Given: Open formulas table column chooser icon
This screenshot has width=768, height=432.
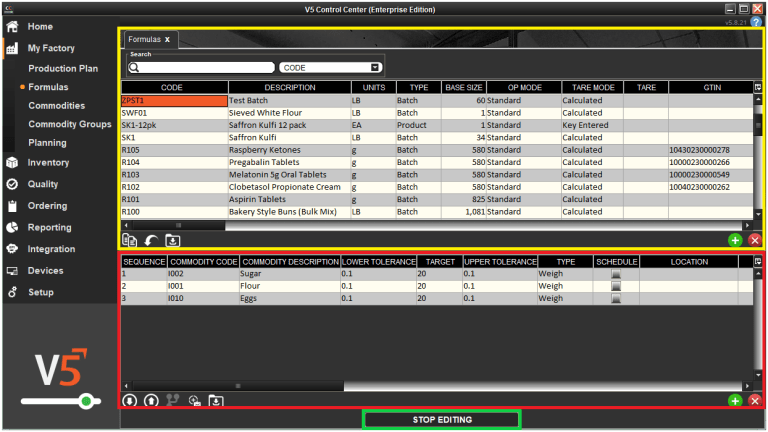Looking at the screenshot, I should pos(758,87).
